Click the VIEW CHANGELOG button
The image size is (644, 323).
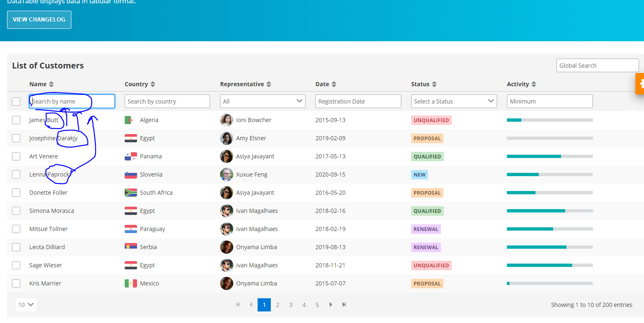pyautogui.click(x=39, y=19)
